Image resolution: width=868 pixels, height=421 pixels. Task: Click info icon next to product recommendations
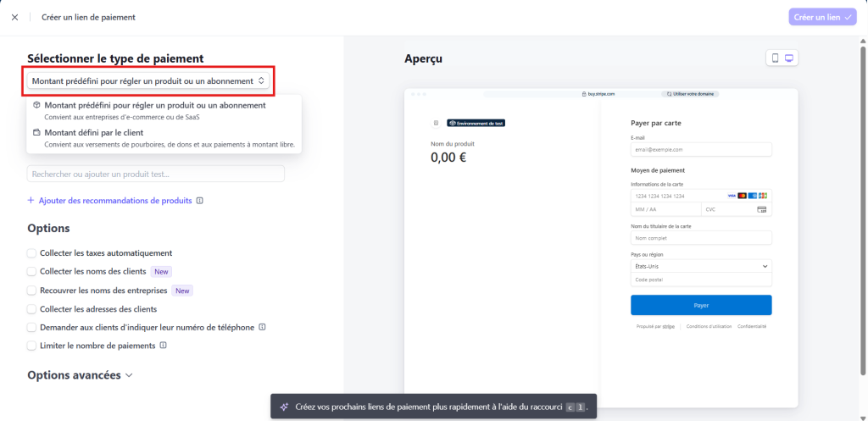tap(200, 201)
